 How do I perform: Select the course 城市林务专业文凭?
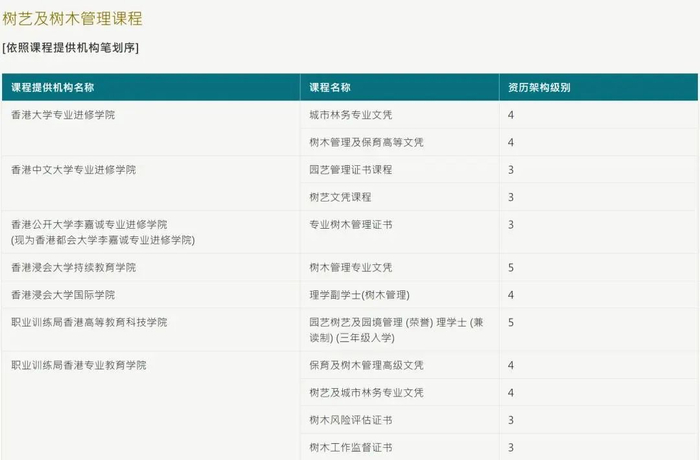click(350, 115)
